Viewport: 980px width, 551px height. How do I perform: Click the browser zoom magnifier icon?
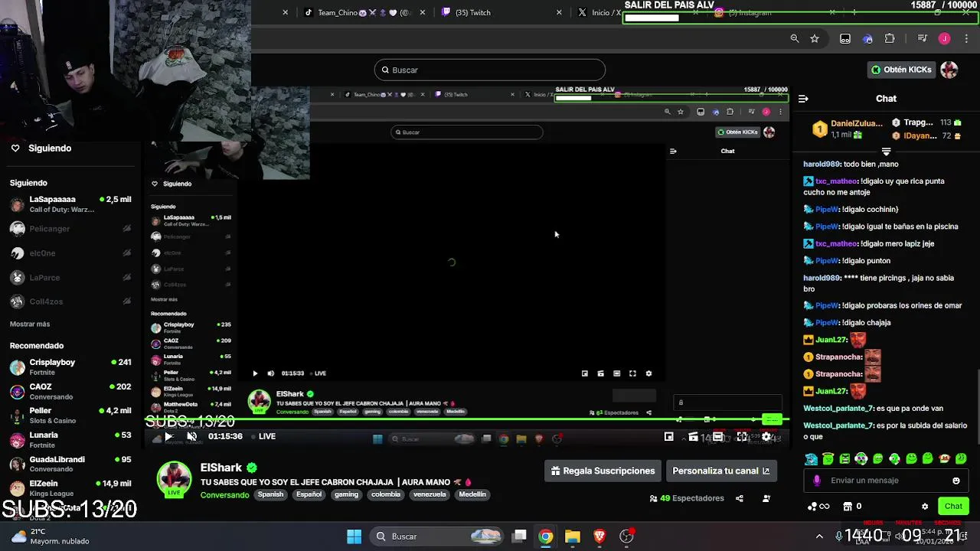795,38
